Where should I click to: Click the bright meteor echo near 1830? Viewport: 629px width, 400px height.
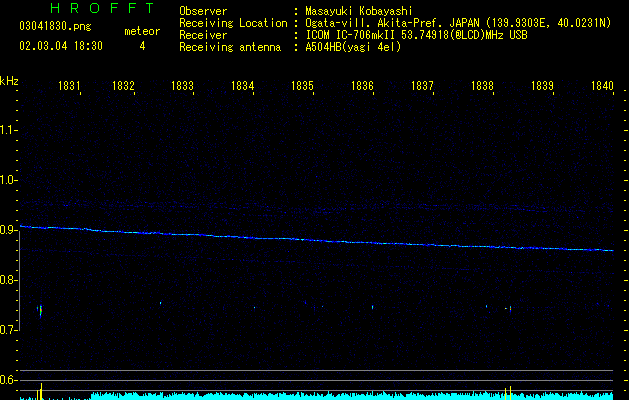click(x=40, y=311)
